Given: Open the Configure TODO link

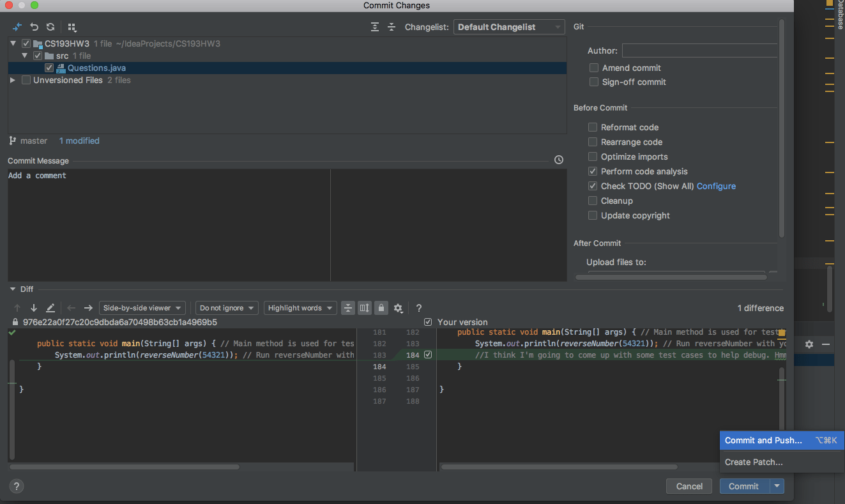Looking at the screenshot, I should pos(716,186).
